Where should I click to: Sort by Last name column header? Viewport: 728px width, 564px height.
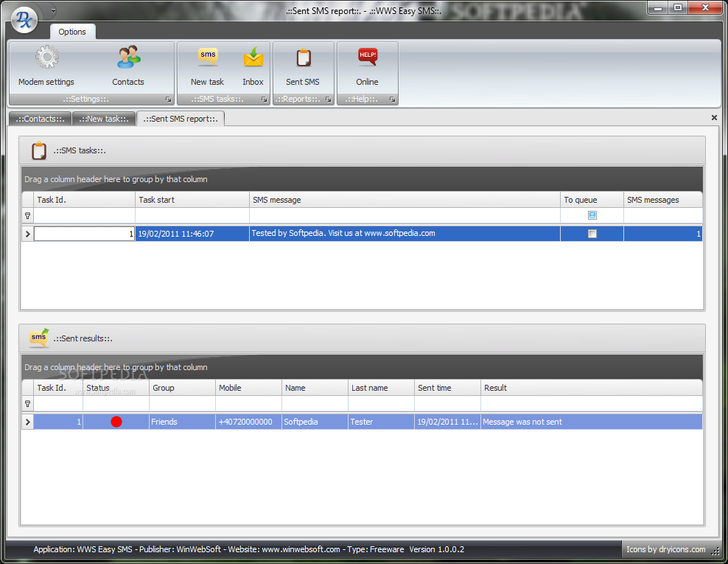click(x=381, y=388)
